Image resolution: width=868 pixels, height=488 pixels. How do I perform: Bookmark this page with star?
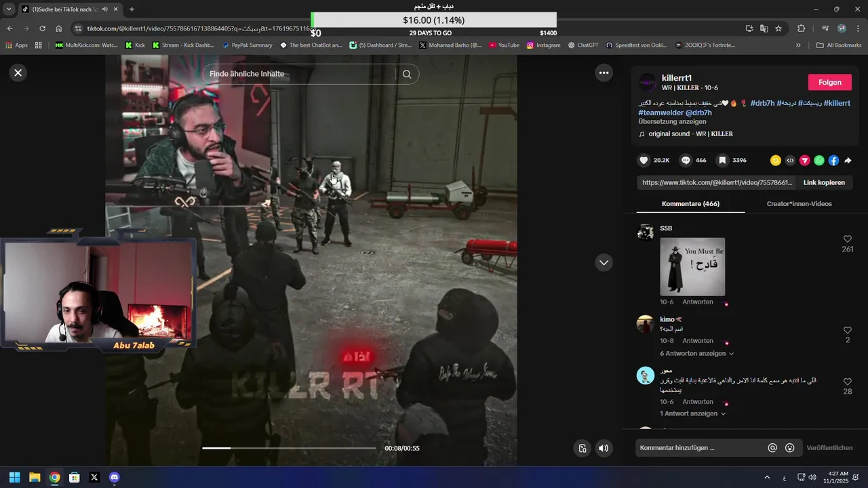(x=778, y=28)
